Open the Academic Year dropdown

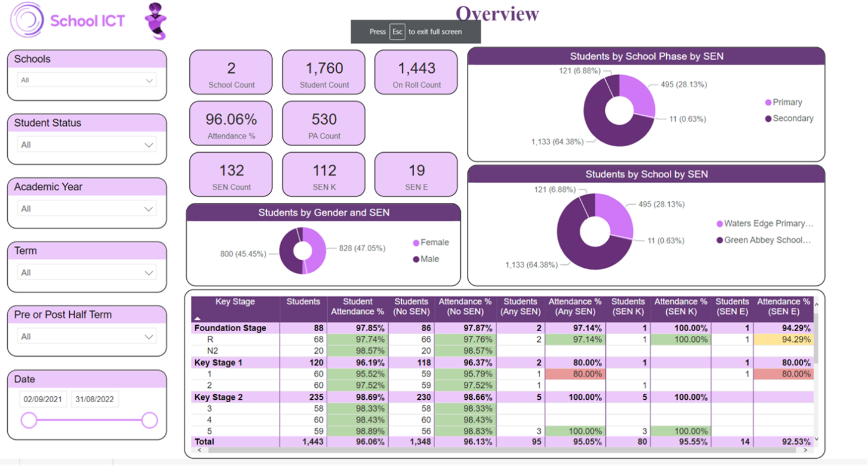pos(87,209)
